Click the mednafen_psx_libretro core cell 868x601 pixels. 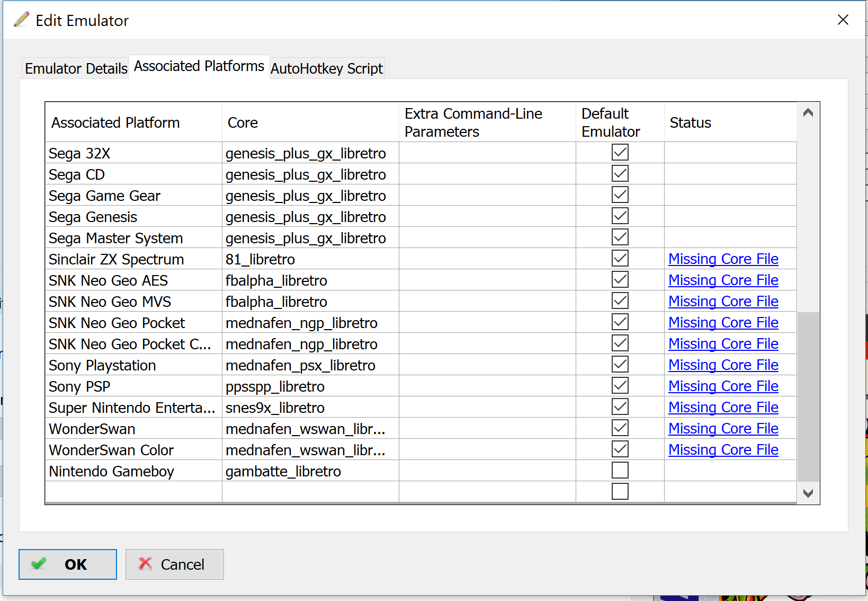coord(310,365)
